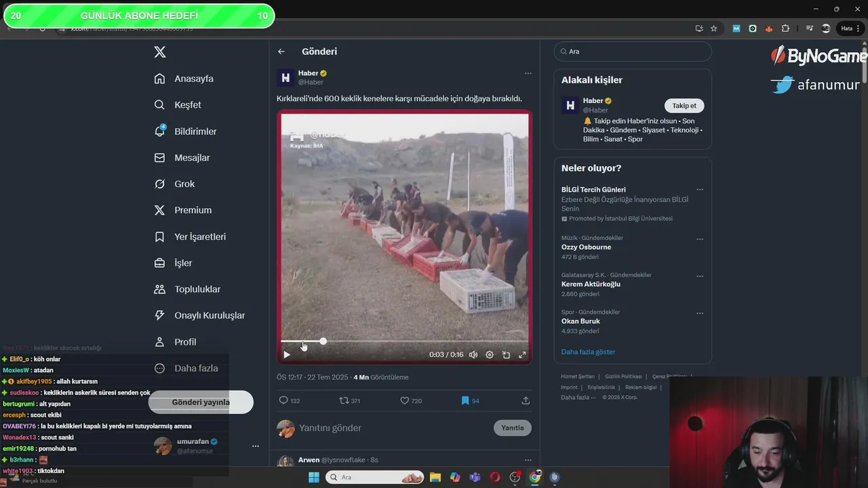Open Microsoft Teams from the taskbar
868x488 pixels.
click(x=475, y=477)
